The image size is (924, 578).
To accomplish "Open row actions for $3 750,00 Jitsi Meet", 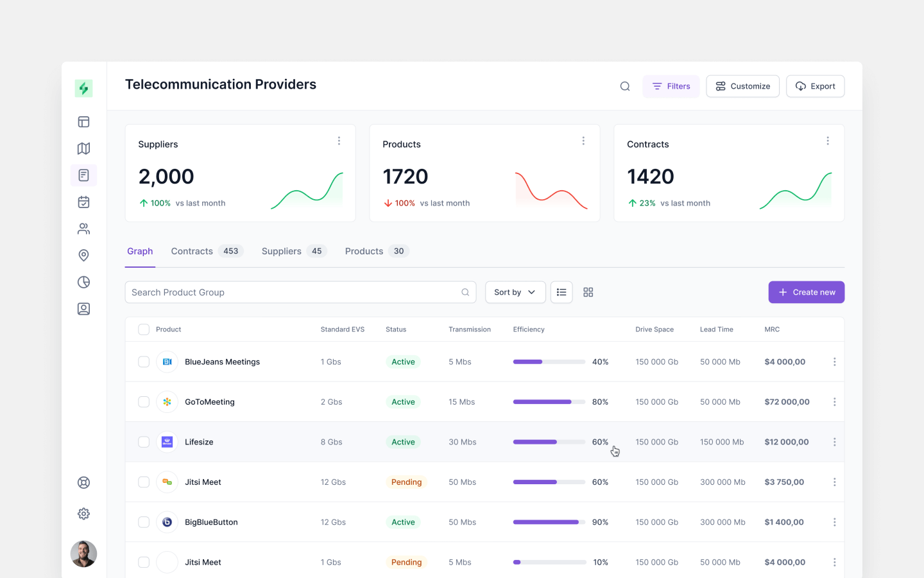I will click(x=834, y=482).
